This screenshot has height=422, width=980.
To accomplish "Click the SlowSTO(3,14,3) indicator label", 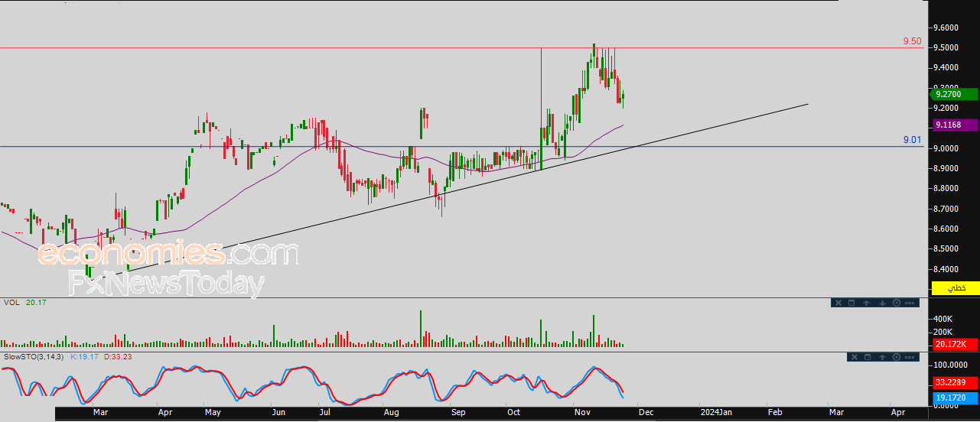I will (x=34, y=357).
